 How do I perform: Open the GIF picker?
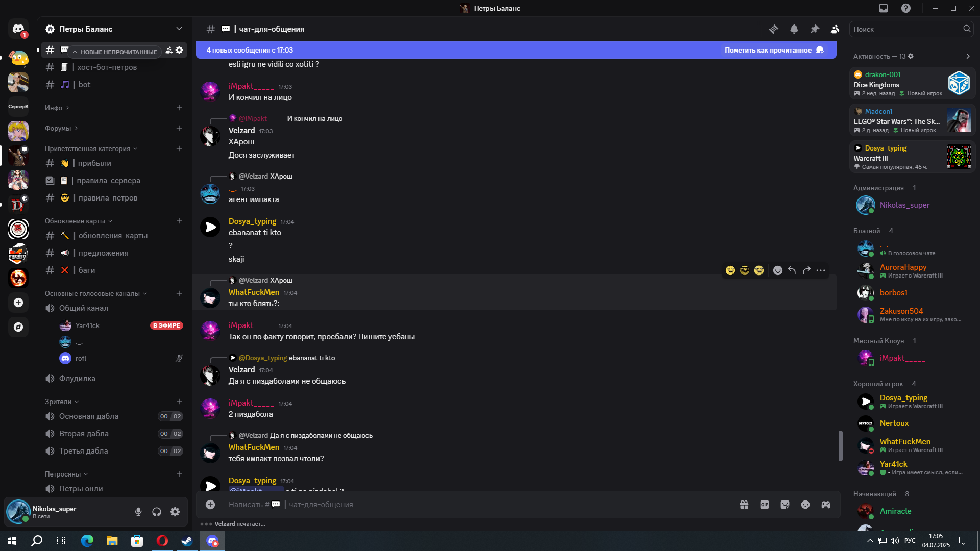(x=765, y=505)
